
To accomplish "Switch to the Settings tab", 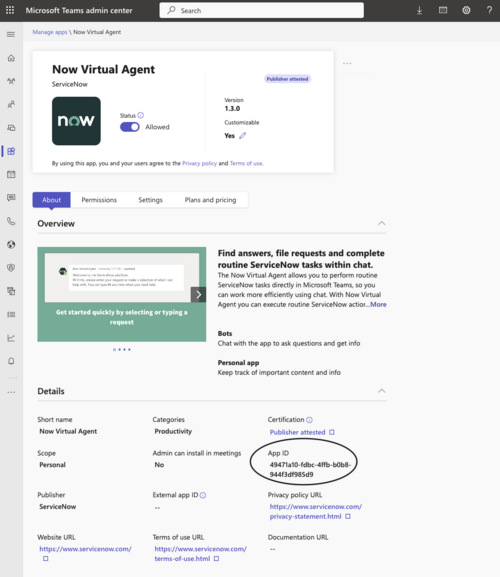I will 150,200.
